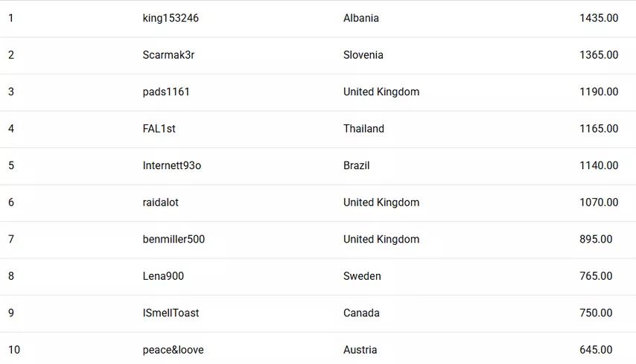Click the 1070.00 score value
The height and width of the screenshot is (364, 636).
[x=599, y=202]
